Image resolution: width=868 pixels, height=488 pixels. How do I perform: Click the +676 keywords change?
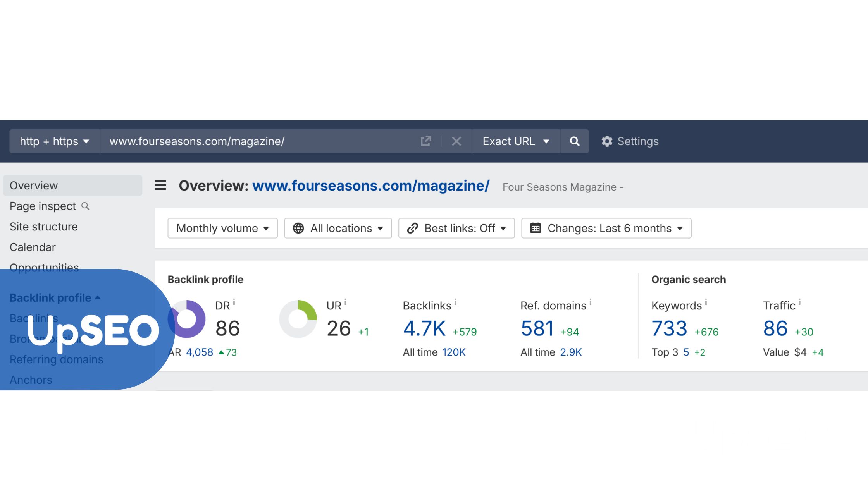706,332
